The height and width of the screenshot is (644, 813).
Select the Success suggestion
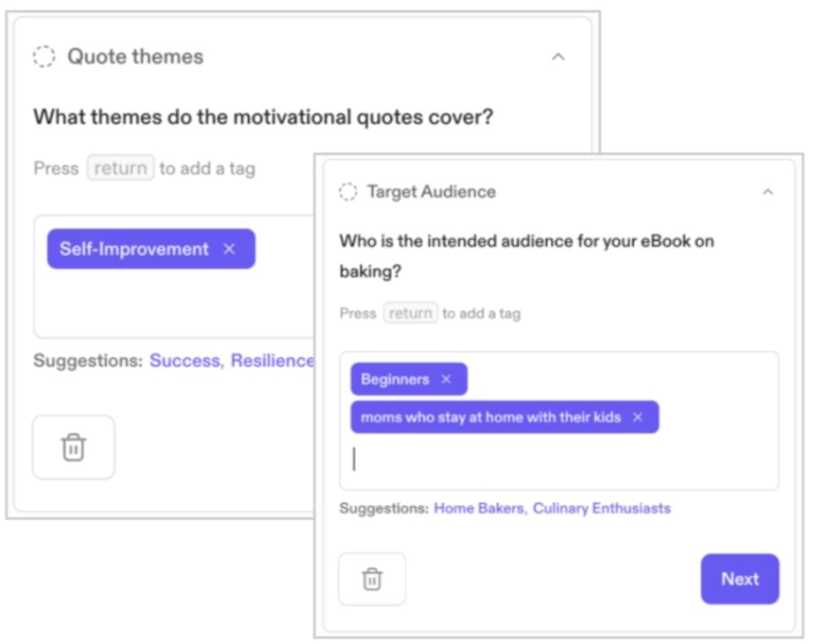pyautogui.click(x=184, y=360)
